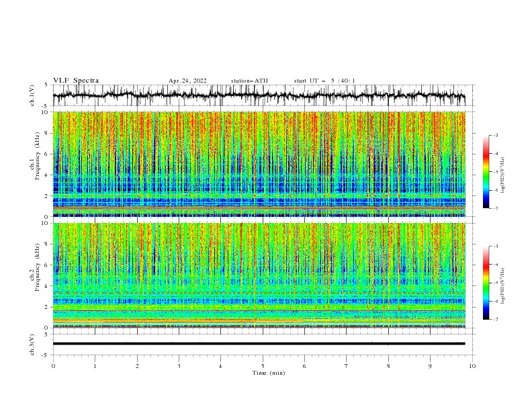Click the ch.1 voltage waveform trace
The image size is (532, 411).
259,95
